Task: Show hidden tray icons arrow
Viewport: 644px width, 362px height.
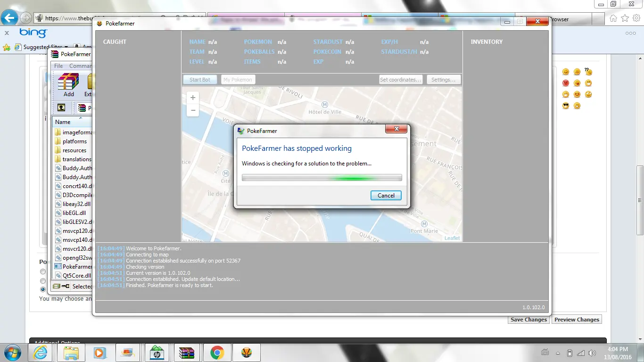Action: (x=557, y=353)
